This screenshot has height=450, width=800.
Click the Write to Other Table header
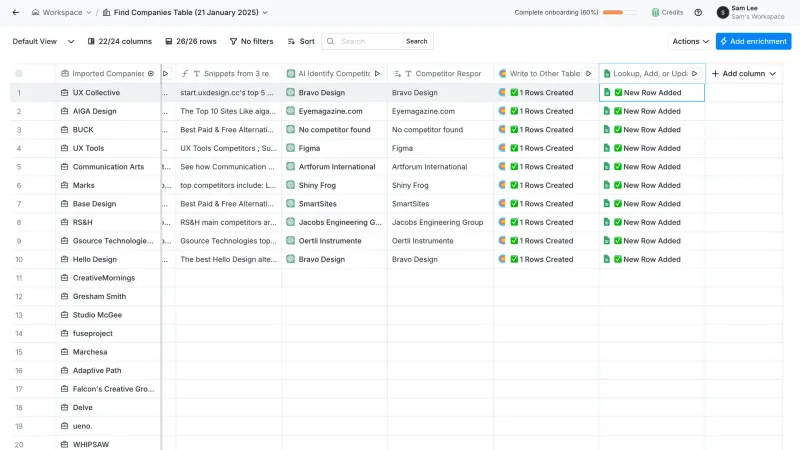pos(546,73)
